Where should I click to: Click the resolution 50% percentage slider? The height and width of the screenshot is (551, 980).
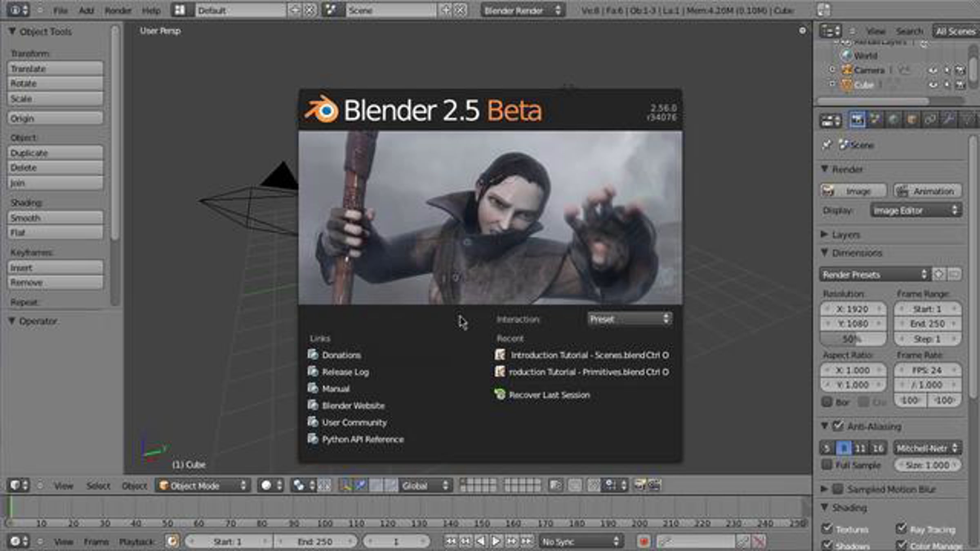[853, 339]
